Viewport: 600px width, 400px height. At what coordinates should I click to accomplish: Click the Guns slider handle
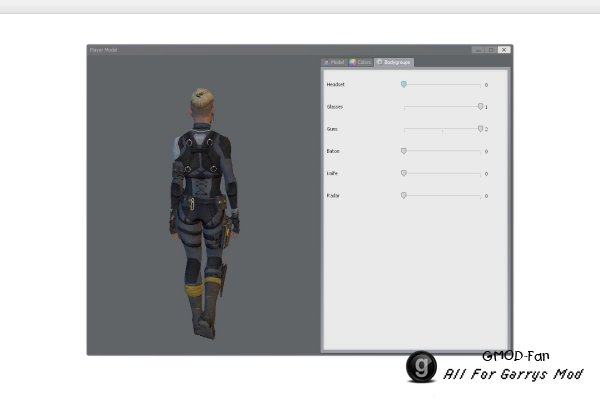[480, 129]
